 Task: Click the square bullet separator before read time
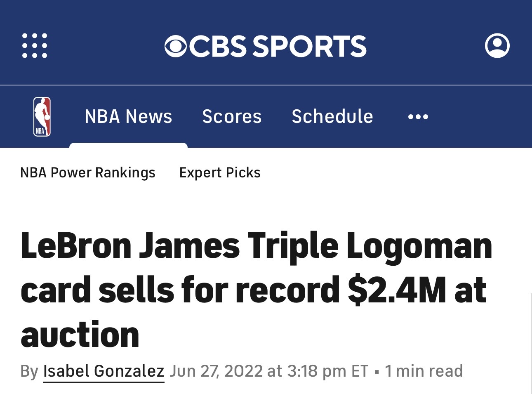(x=377, y=372)
